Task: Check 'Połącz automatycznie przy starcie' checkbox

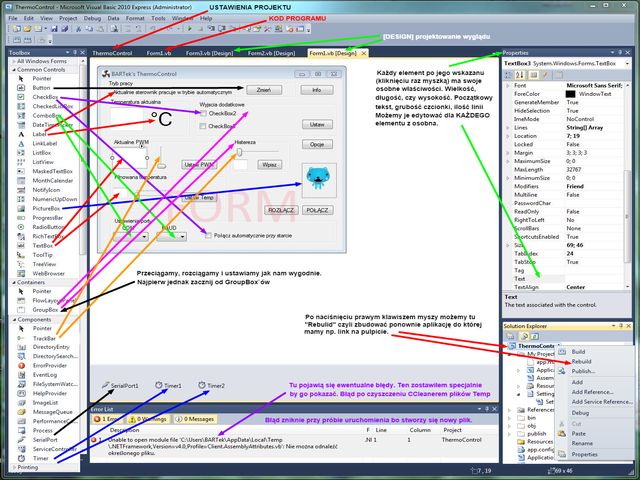Action: 208,236
